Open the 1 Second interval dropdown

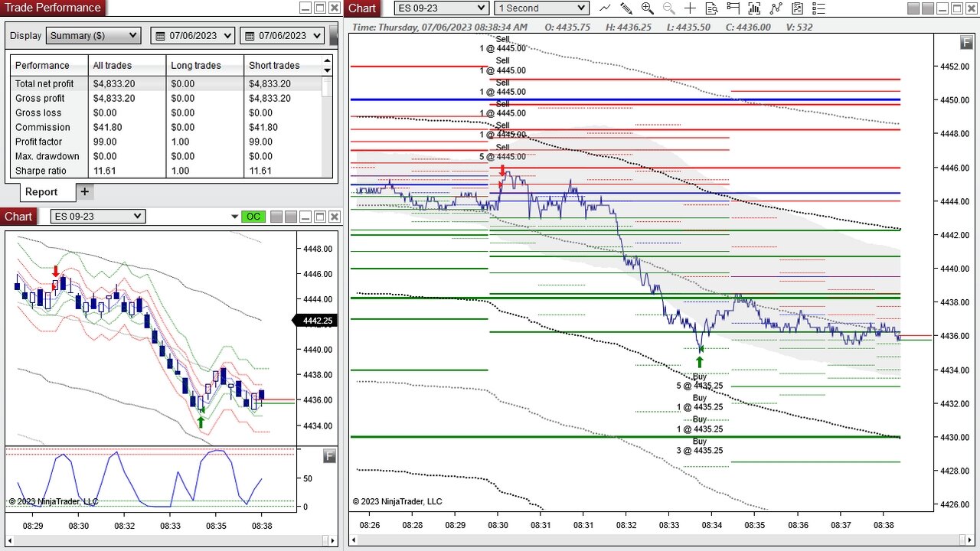pyautogui.click(x=541, y=8)
